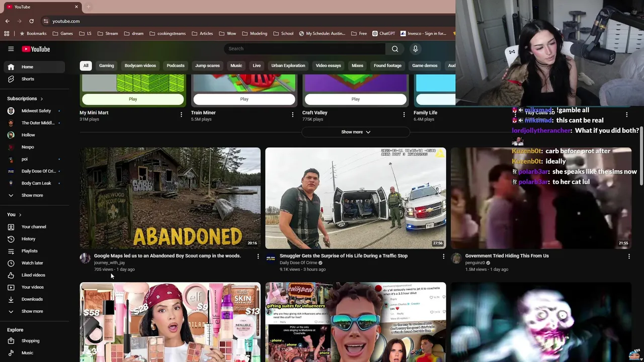Open the Home sidebar item
Screen dimensions: 644x362
pyautogui.click(x=34, y=67)
